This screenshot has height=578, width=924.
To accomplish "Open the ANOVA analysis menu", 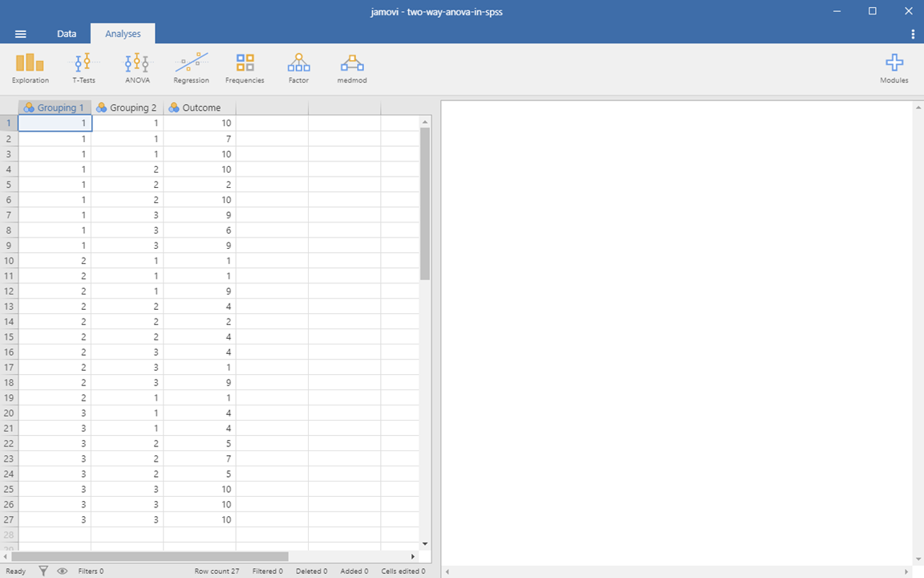I will tap(137, 68).
